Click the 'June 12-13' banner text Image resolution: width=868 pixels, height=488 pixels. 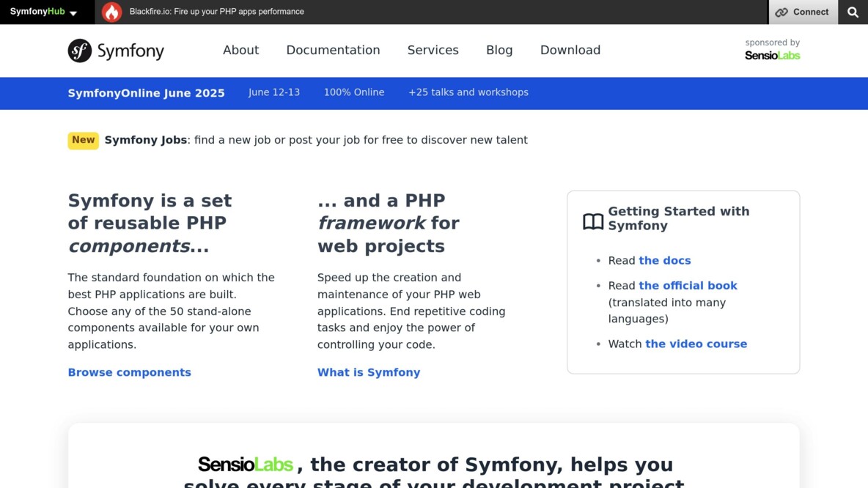tap(274, 92)
